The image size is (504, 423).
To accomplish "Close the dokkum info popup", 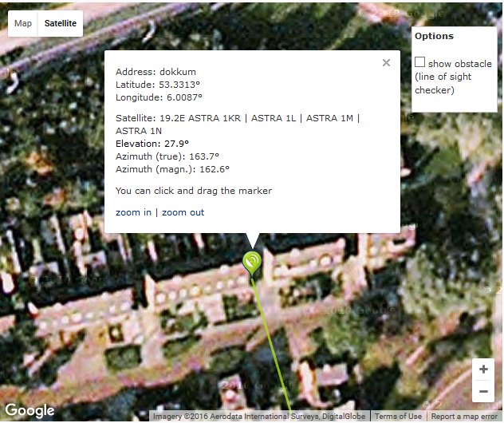I will [386, 62].
